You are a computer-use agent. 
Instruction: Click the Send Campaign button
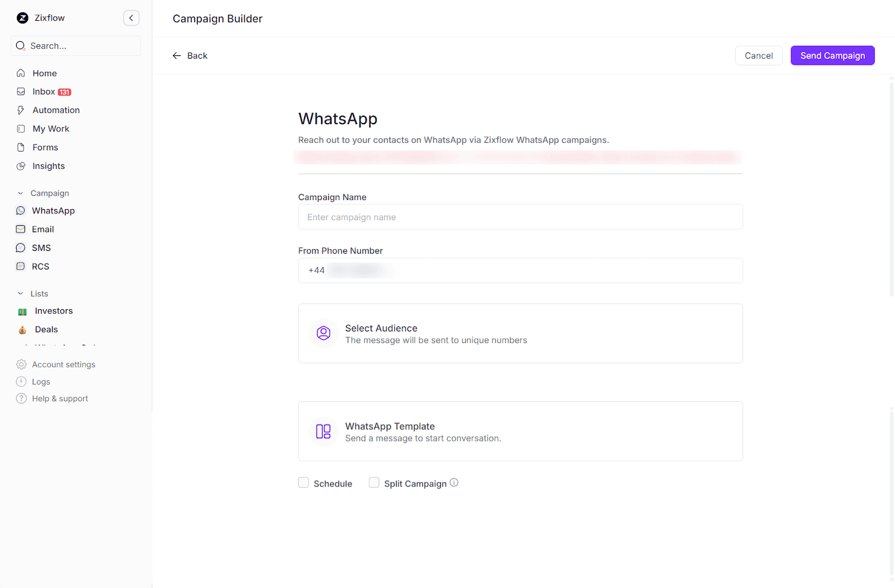tap(832, 55)
